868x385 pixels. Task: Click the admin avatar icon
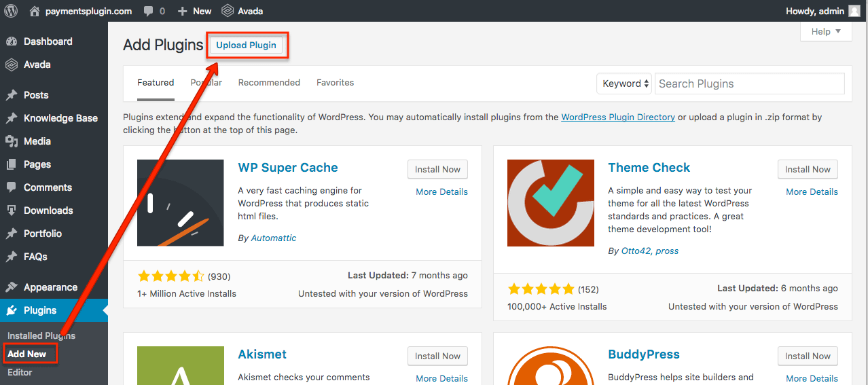point(854,11)
